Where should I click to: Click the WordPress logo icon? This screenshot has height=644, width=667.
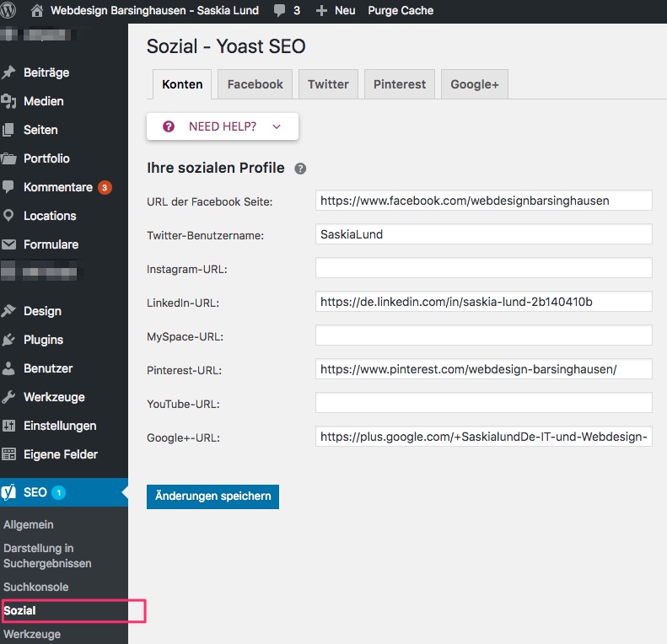click(10, 11)
